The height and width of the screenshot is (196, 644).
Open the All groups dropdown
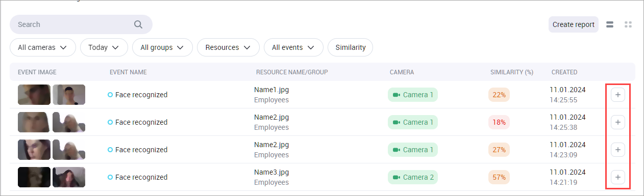tap(162, 47)
